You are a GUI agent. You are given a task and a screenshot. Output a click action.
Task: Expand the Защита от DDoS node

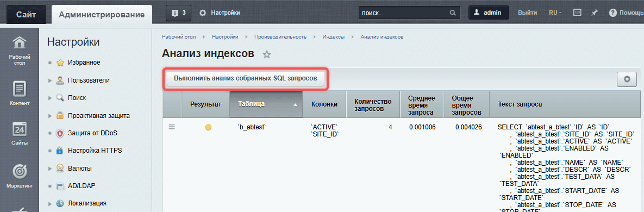(x=50, y=133)
